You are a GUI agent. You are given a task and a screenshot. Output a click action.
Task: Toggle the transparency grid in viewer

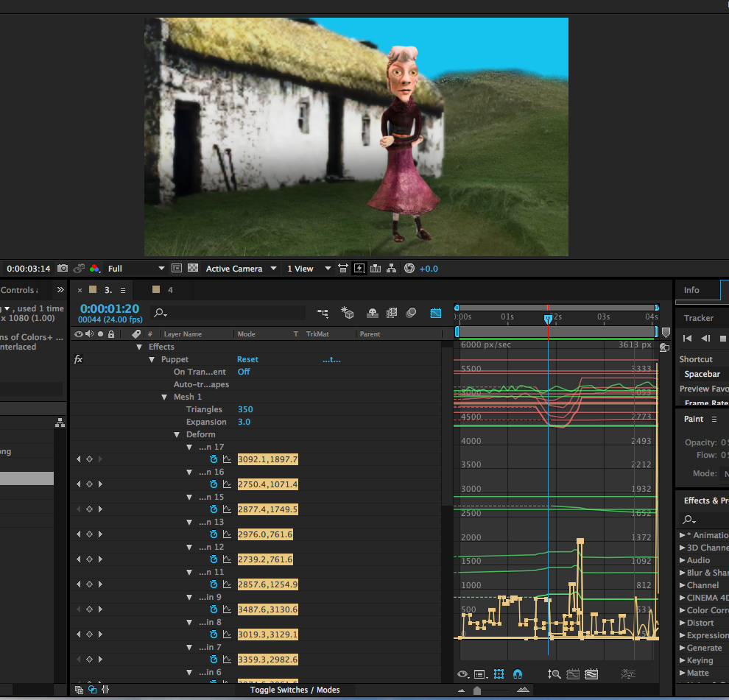pyautogui.click(x=193, y=269)
